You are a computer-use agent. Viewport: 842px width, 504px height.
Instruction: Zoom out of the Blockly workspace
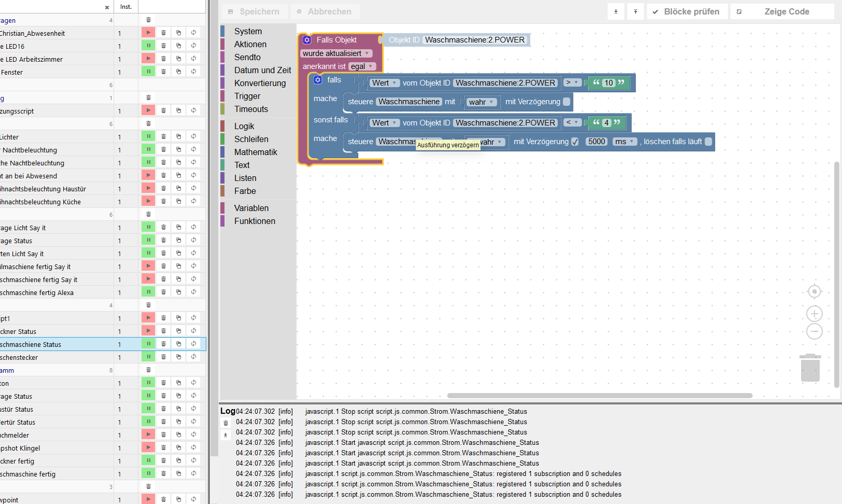815,331
